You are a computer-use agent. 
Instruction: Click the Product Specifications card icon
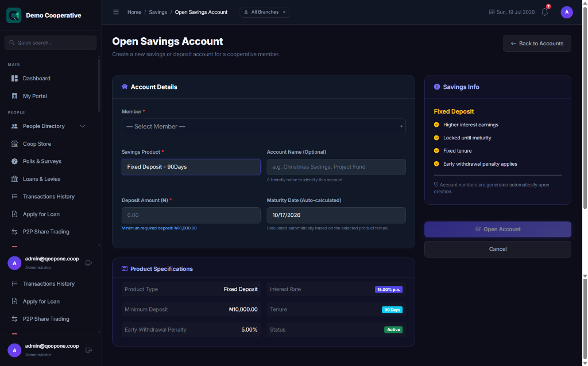pos(125,268)
